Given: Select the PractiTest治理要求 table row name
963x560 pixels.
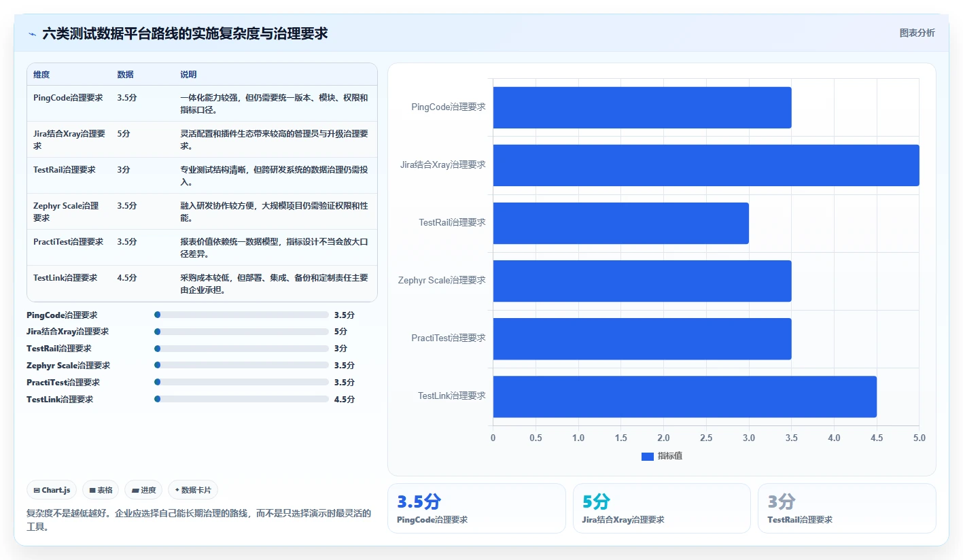Looking at the screenshot, I should (68, 242).
